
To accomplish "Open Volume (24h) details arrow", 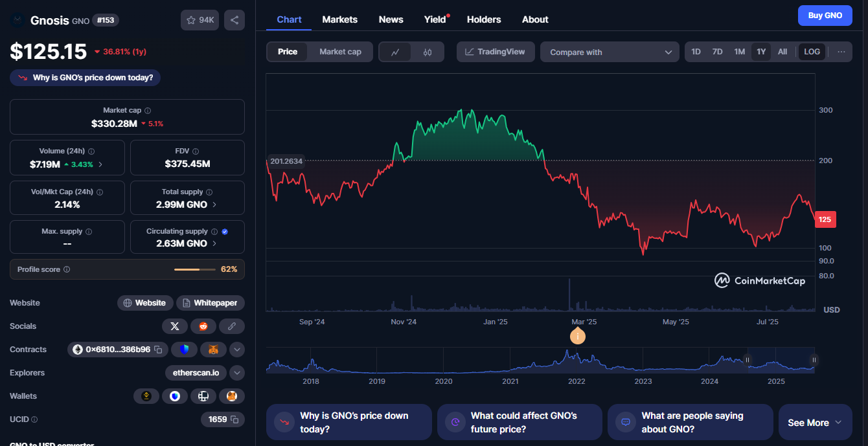I will click(100, 164).
